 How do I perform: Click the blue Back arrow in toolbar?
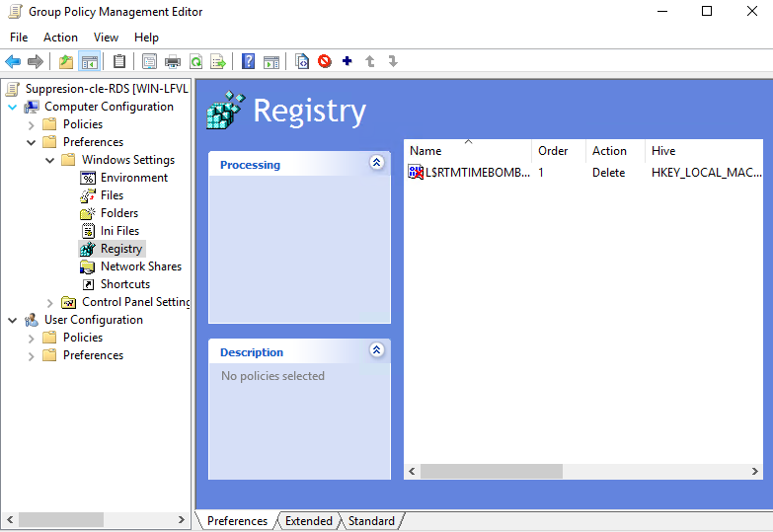click(13, 61)
